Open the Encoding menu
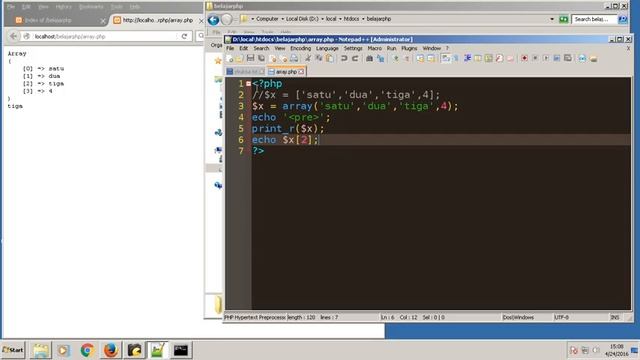 300,48
